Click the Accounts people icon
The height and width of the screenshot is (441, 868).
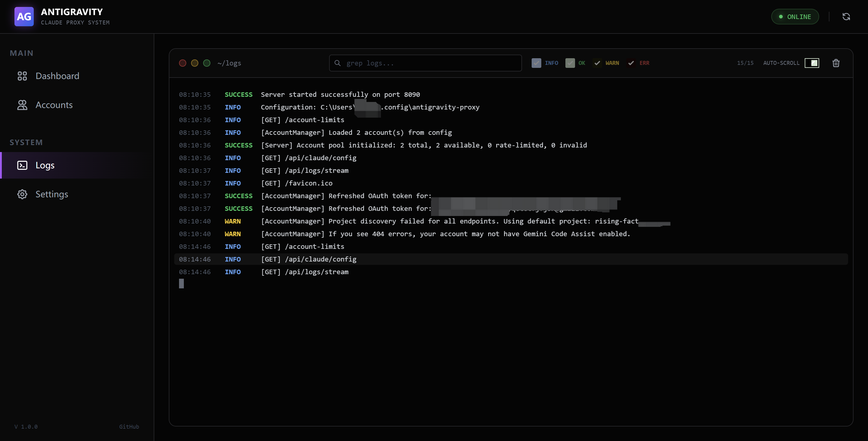pyautogui.click(x=22, y=105)
